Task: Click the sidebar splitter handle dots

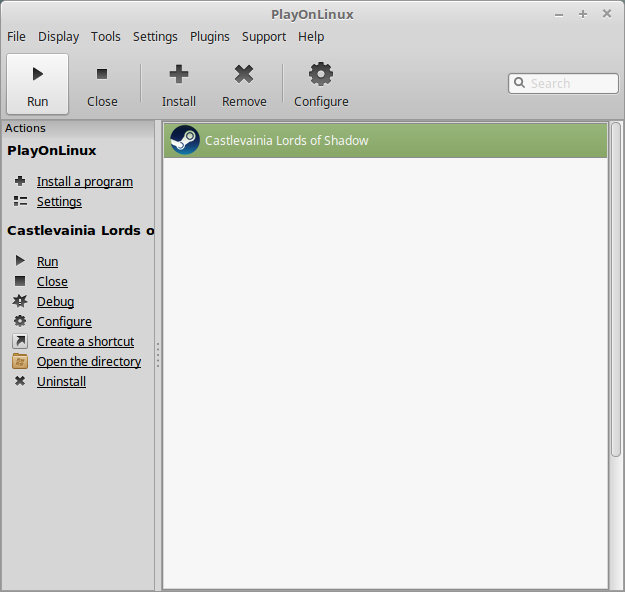Action: point(158,355)
